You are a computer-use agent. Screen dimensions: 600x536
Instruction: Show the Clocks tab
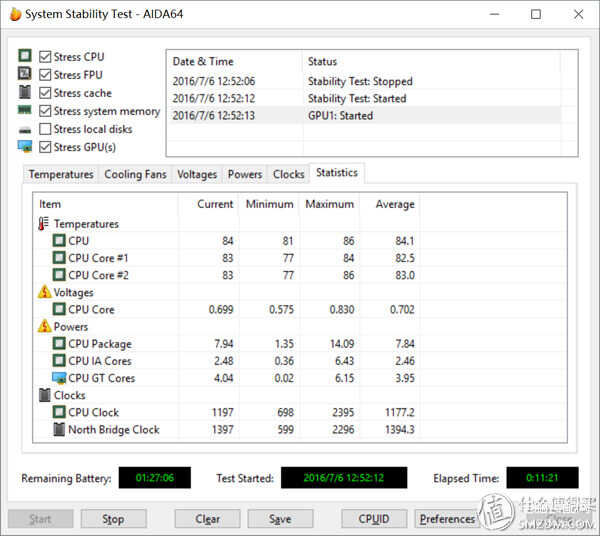point(289,174)
